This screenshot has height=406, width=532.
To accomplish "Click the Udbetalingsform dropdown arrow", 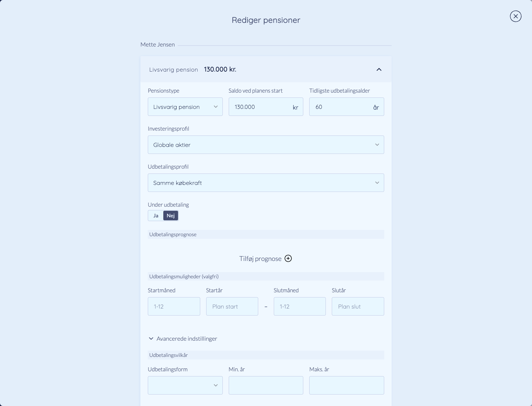I will [x=216, y=385].
